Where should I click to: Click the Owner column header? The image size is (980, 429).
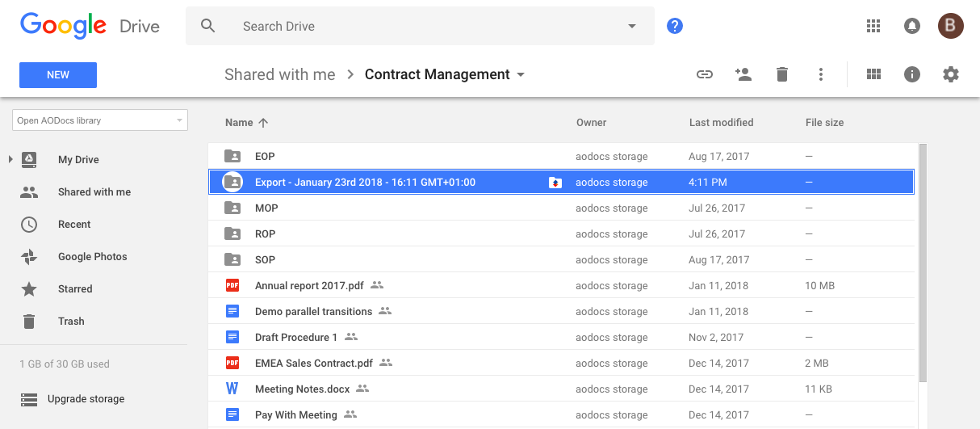coord(591,123)
